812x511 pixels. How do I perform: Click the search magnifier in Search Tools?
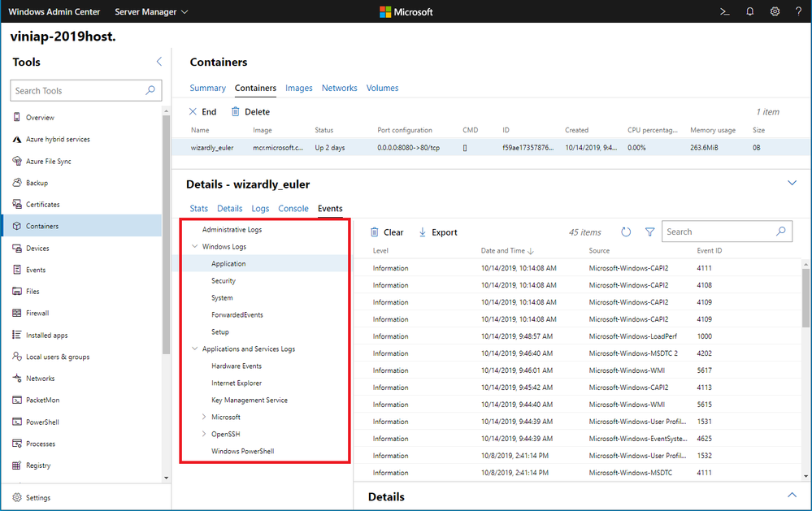coord(150,90)
